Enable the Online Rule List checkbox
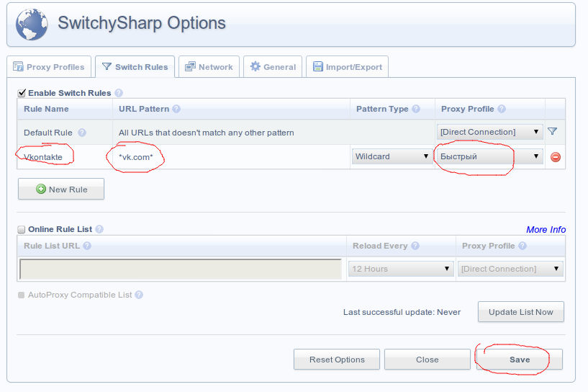Image resolution: width=588 pixels, height=392 pixels. coord(22,229)
